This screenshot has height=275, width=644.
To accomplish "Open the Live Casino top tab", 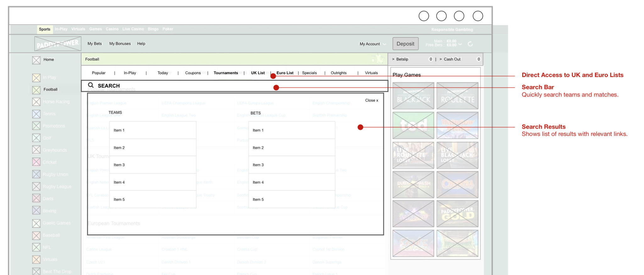I will click(x=133, y=29).
